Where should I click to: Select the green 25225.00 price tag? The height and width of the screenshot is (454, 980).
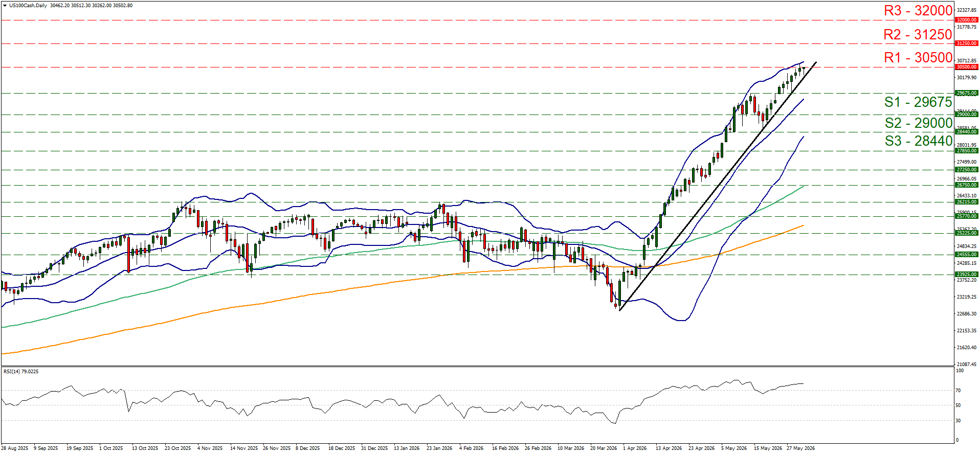click(x=966, y=233)
